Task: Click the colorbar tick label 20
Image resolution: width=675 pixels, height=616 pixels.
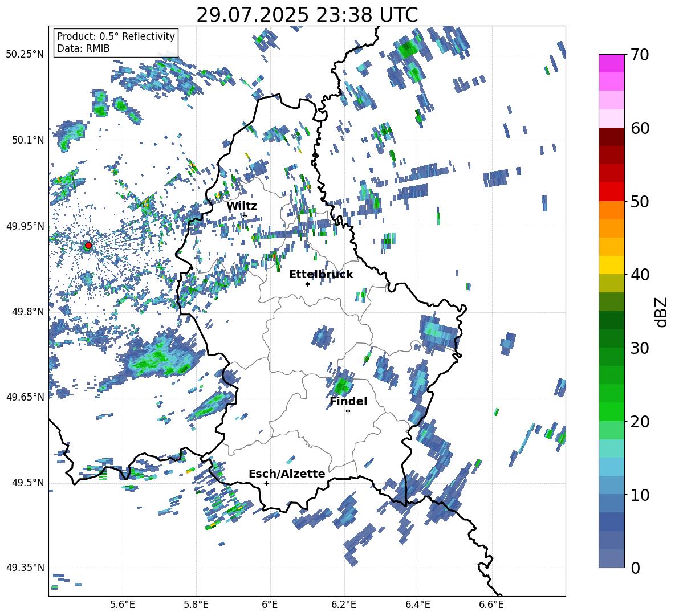Action: [x=640, y=422]
